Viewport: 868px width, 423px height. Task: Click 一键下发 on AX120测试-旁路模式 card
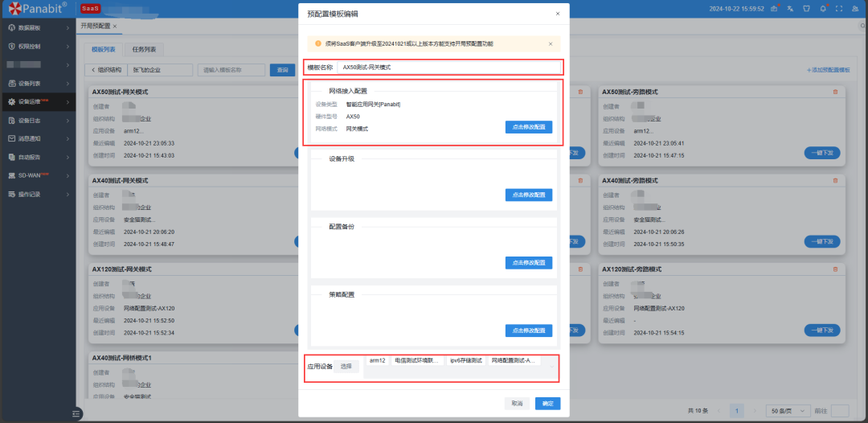822,330
